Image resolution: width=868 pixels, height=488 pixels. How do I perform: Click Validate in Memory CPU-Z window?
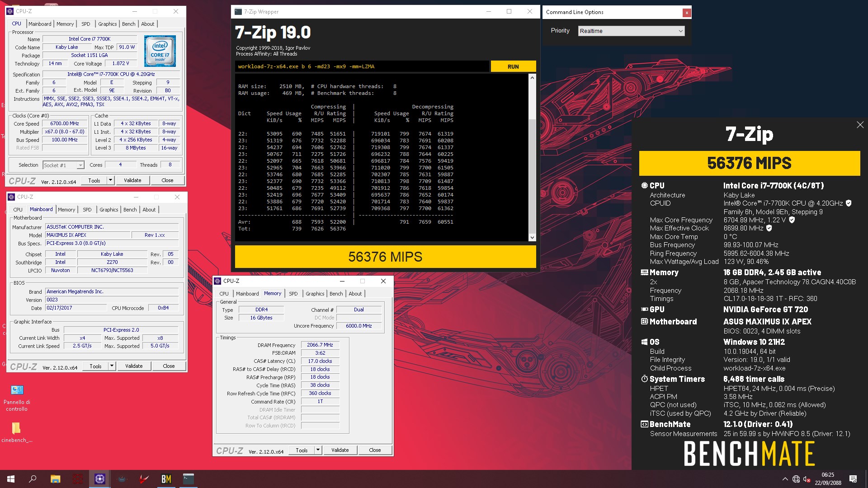point(340,450)
